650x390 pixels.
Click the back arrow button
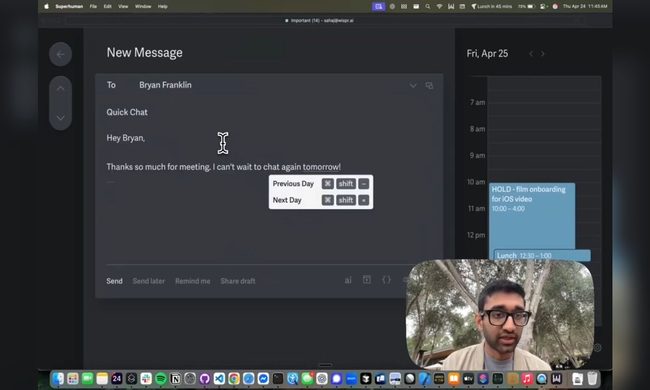coord(61,54)
